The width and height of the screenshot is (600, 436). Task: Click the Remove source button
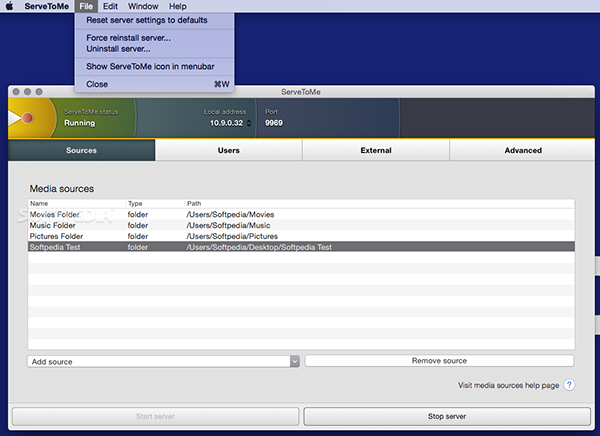click(439, 361)
